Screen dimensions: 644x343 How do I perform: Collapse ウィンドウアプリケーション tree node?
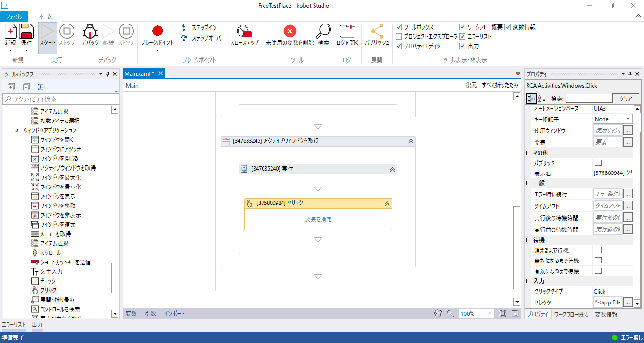pyautogui.click(x=17, y=130)
